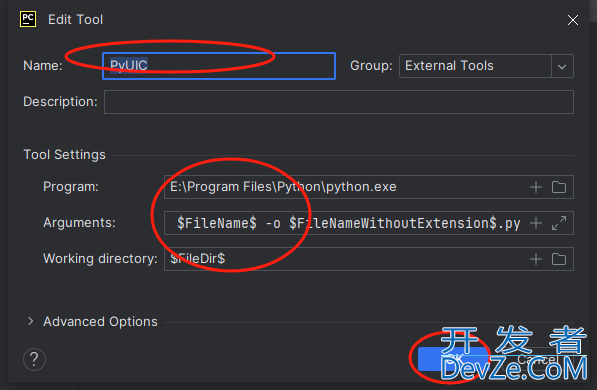Cancel the Edit Tool dialog
This screenshot has width=597, height=390.
point(536,359)
